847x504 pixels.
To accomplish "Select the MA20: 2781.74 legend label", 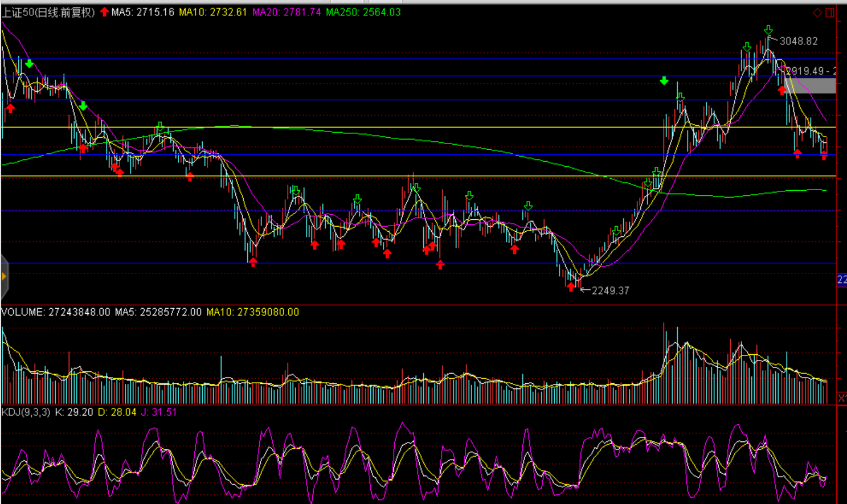I will 287,12.
